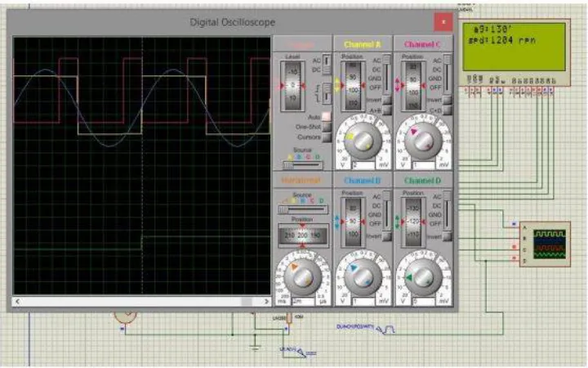Viewport: 588px width, 368px height.
Task: Click the Horizontal Position thumbwheel
Action: click(303, 236)
